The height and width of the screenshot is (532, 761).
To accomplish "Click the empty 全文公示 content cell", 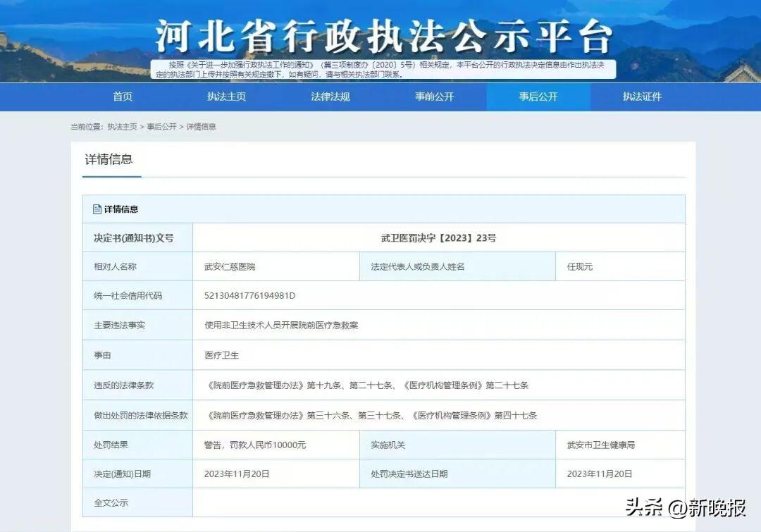I will [x=438, y=503].
